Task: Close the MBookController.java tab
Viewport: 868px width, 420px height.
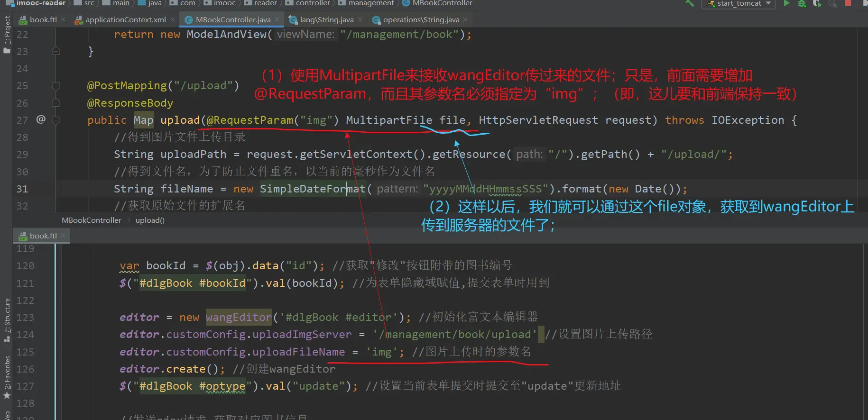Action: pos(277,20)
